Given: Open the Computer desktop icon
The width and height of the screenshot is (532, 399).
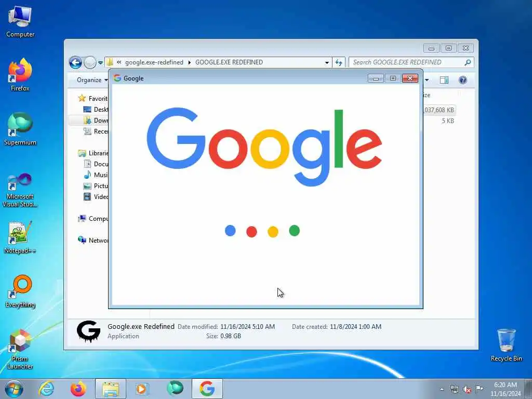Looking at the screenshot, I should pos(20,22).
